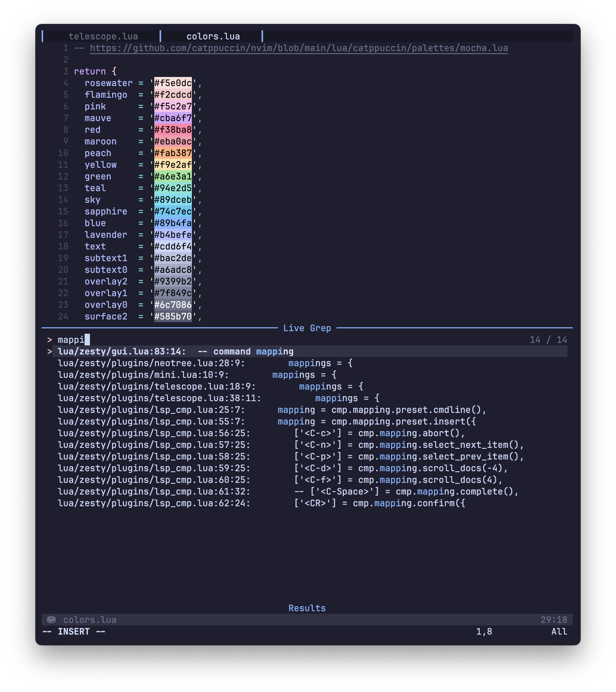Viewport: 616px width, 692px height.
Task: Click the mauve #cba6f7 color swatch
Action: coord(173,118)
